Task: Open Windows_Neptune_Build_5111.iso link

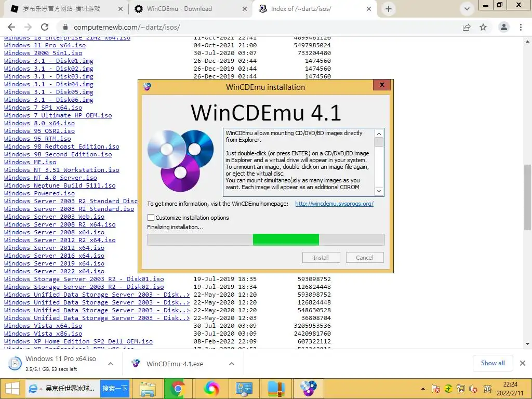Action: [60, 185]
